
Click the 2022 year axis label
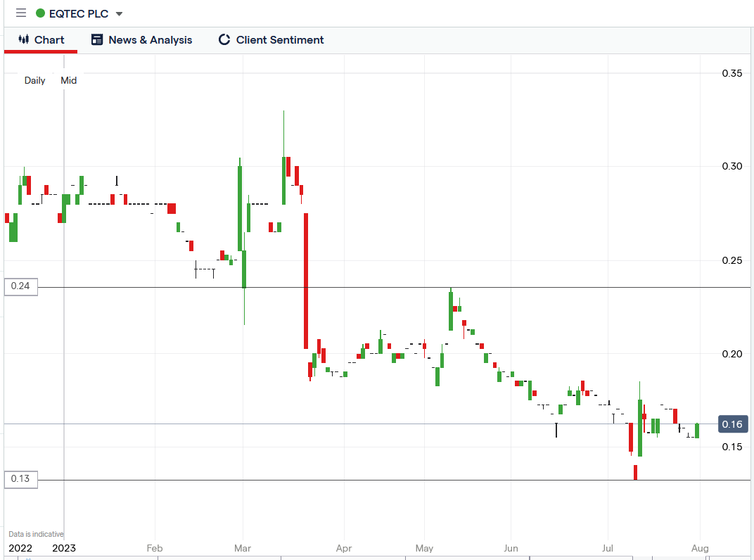[20, 548]
